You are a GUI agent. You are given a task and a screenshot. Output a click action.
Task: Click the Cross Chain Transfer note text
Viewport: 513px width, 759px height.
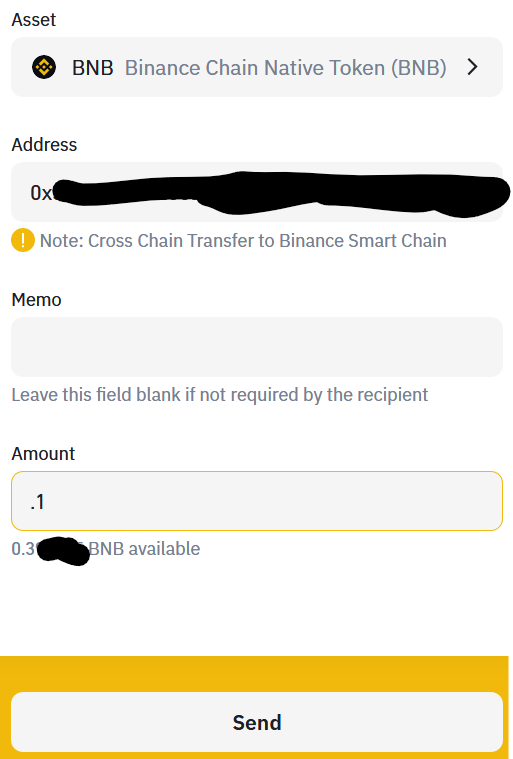coord(243,241)
